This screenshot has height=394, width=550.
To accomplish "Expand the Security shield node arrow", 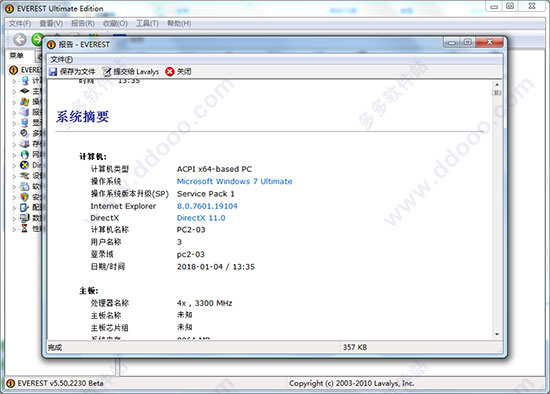I will click(x=14, y=198).
